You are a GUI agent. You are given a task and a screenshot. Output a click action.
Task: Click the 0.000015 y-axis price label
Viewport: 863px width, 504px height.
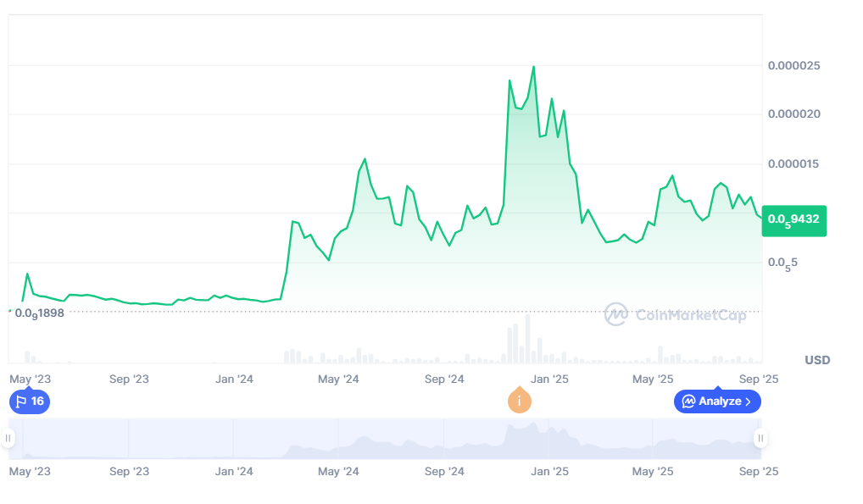793,163
